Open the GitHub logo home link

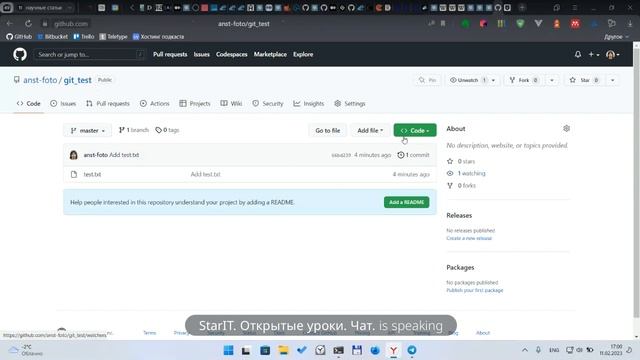pos(20,54)
